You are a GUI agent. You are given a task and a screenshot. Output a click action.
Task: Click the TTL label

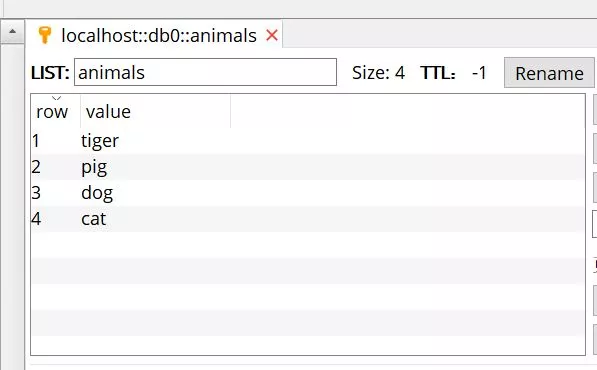click(x=438, y=73)
